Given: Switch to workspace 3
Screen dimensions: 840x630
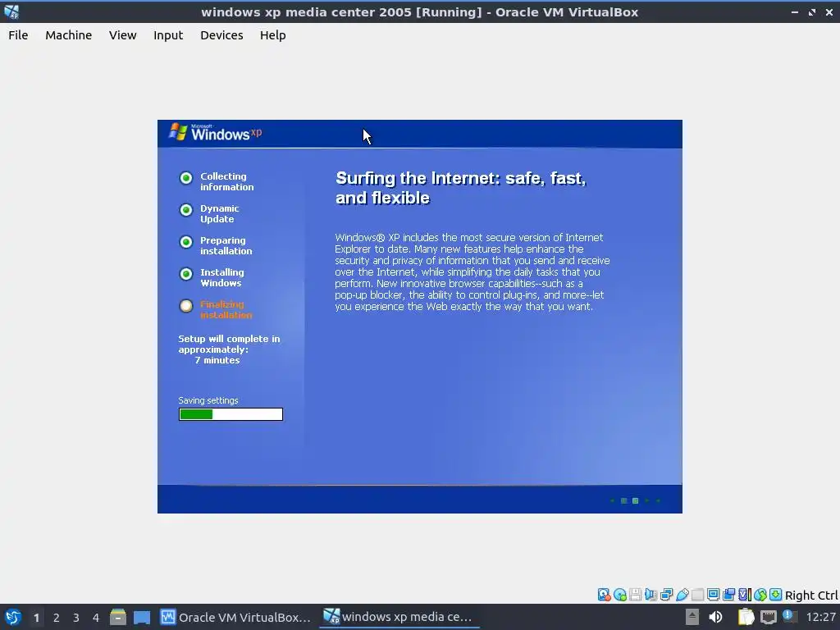Looking at the screenshot, I should (x=76, y=618).
